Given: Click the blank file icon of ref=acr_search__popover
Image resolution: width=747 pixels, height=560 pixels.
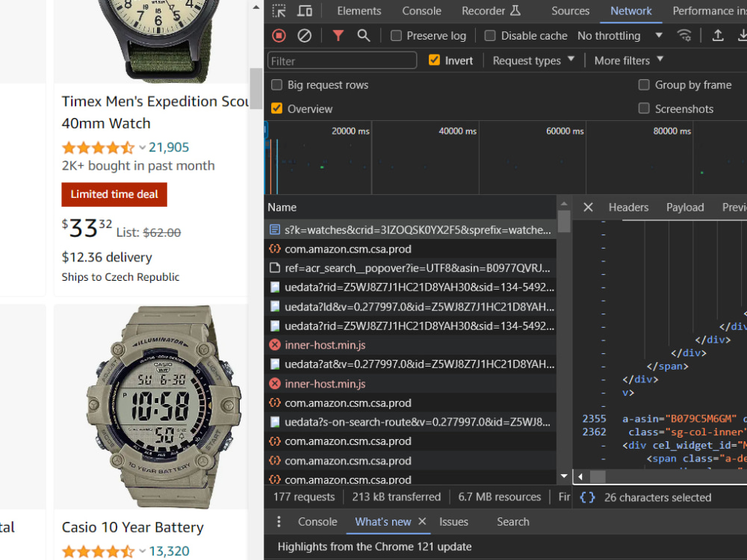Looking at the screenshot, I should coord(275,268).
